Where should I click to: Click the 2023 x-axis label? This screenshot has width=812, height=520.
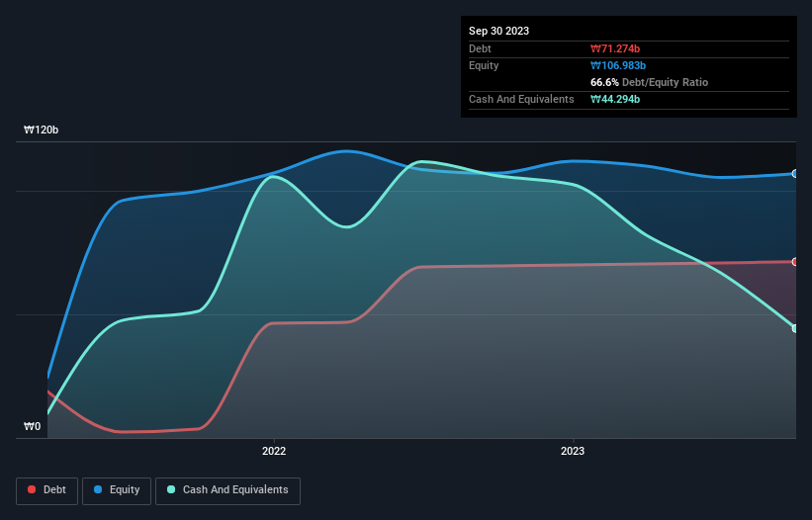573,451
